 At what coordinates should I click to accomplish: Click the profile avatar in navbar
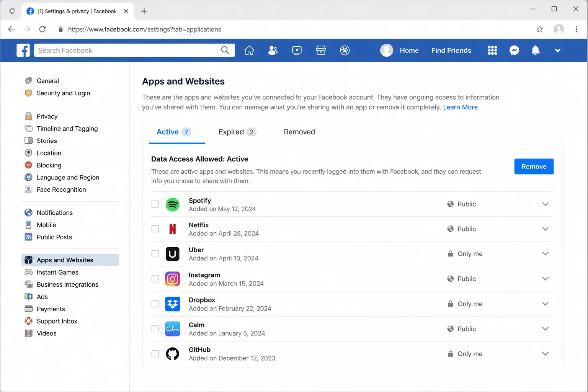387,50
